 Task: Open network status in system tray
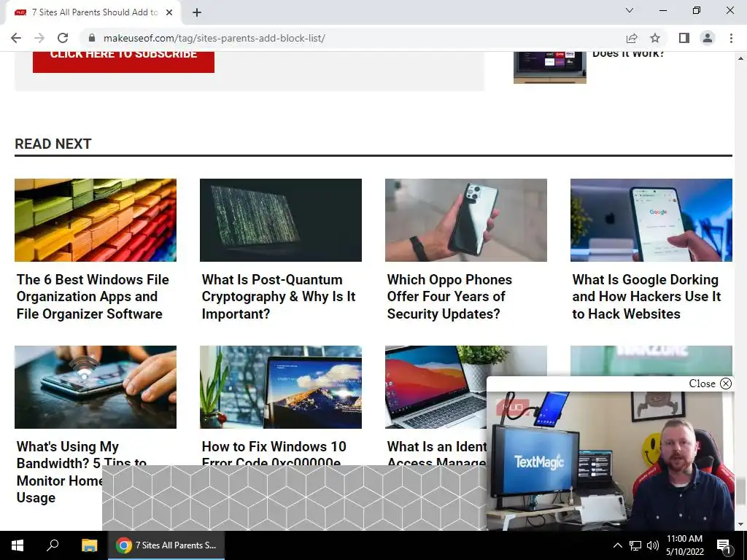(635, 545)
